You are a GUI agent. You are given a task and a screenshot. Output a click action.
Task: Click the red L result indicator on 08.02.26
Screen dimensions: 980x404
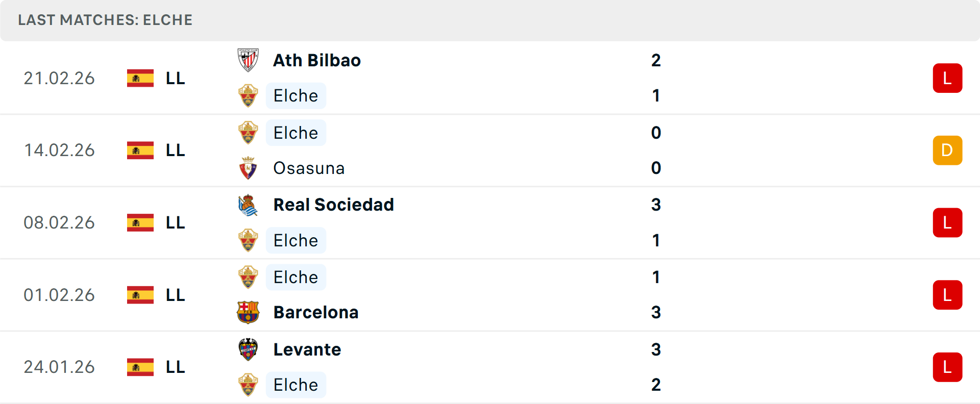[x=948, y=222]
